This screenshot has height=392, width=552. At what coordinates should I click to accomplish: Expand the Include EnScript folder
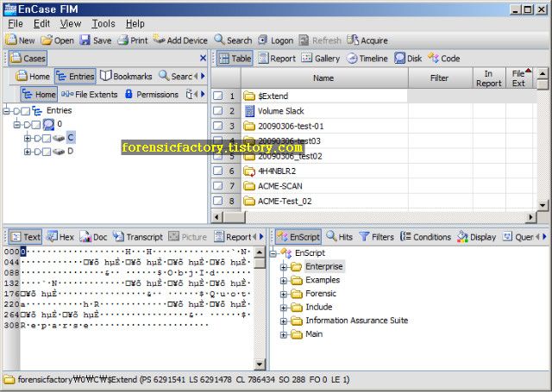click(284, 308)
